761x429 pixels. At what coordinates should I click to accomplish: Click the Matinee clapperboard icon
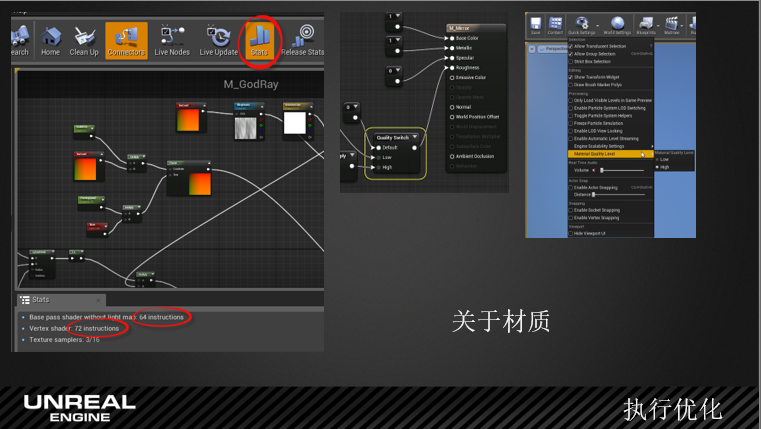click(672, 25)
